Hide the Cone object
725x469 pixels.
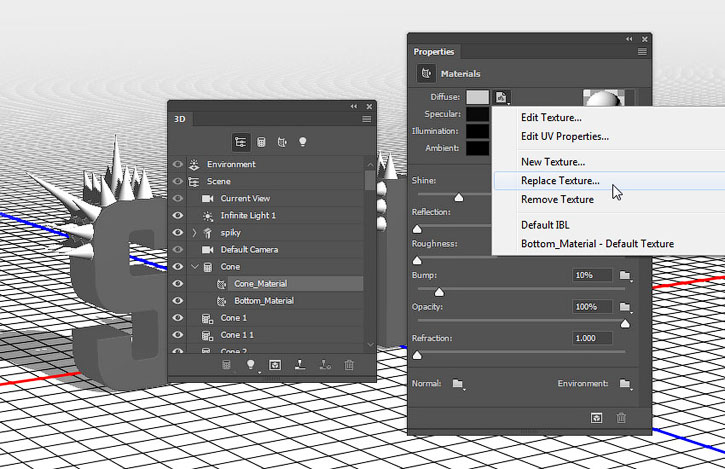[x=178, y=267]
